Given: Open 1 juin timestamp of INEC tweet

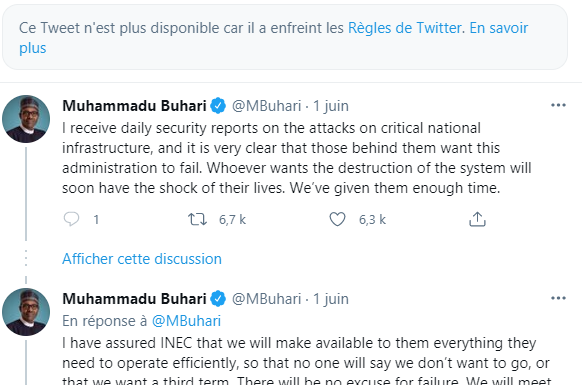Looking at the screenshot, I should coord(331,299).
